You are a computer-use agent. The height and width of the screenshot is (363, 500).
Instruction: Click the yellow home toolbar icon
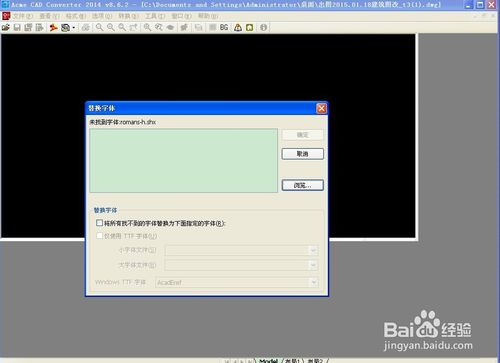click(250, 27)
